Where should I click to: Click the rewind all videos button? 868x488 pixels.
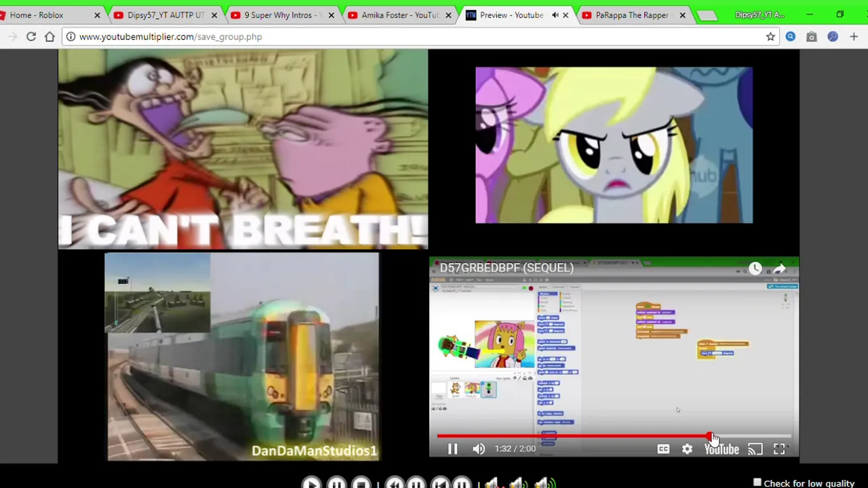[395, 483]
